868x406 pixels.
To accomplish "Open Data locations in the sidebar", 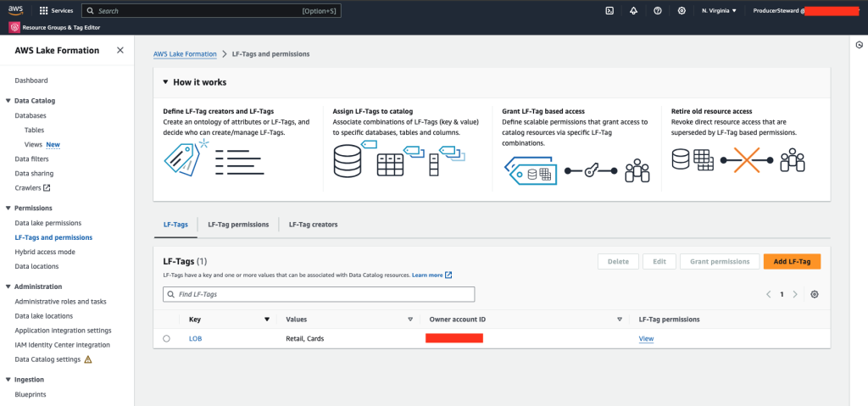I will point(36,266).
